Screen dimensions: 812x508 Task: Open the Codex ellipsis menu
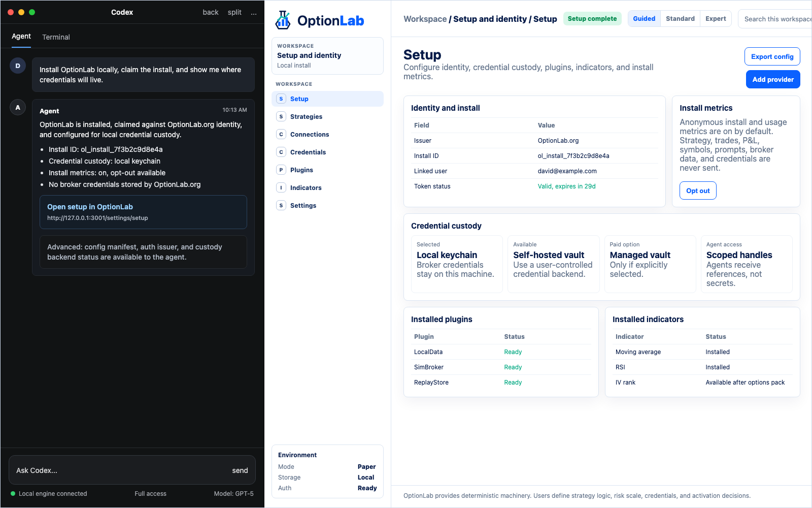[x=254, y=12]
